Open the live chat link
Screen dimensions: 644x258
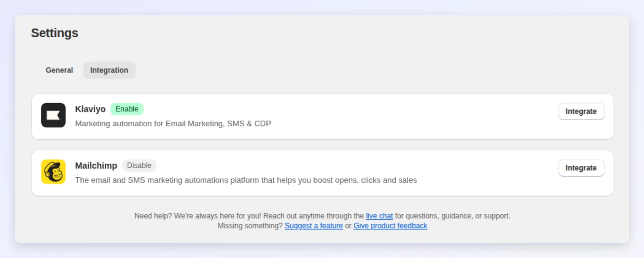click(379, 216)
